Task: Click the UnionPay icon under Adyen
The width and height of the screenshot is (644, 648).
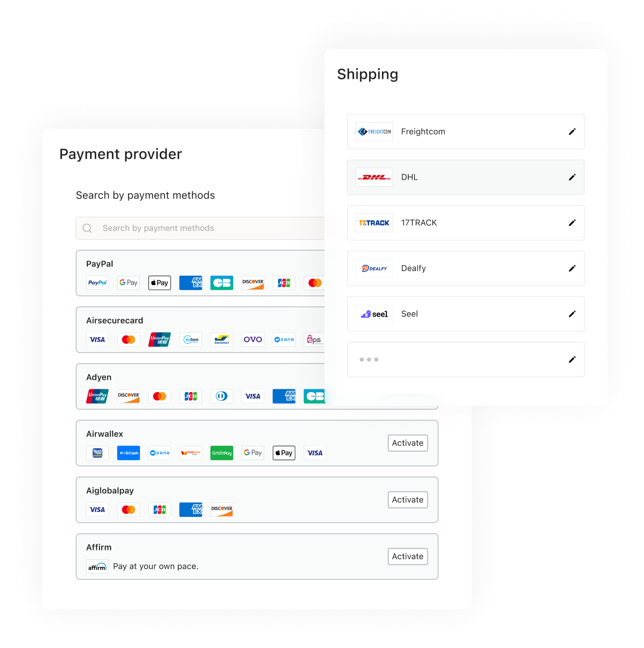Action: [x=97, y=396]
